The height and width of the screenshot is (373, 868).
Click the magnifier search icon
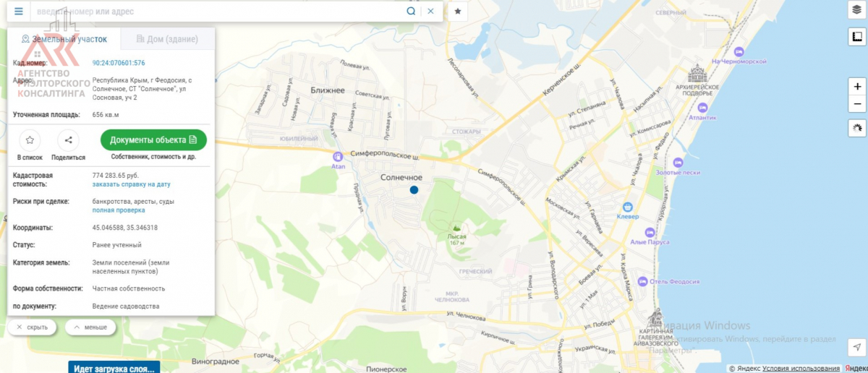click(411, 12)
